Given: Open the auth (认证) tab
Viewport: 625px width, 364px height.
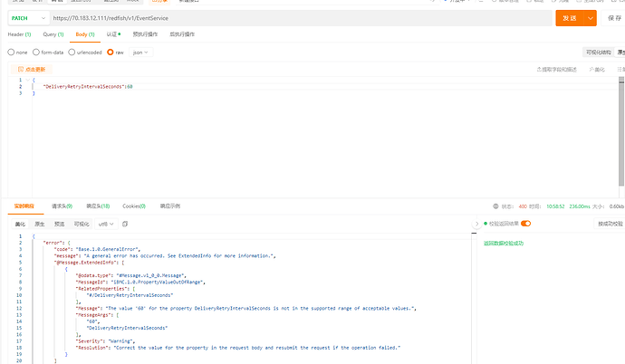Looking at the screenshot, I should [x=113, y=34].
